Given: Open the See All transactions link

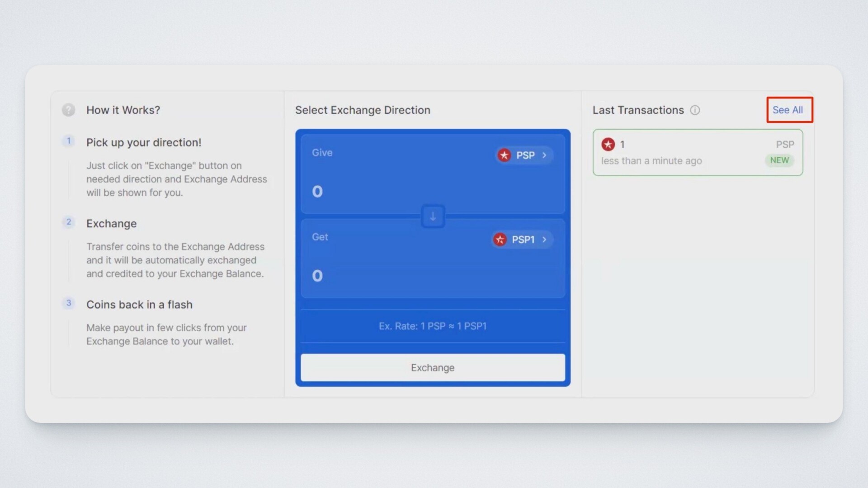Looking at the screenshot, I should [787, 110].
